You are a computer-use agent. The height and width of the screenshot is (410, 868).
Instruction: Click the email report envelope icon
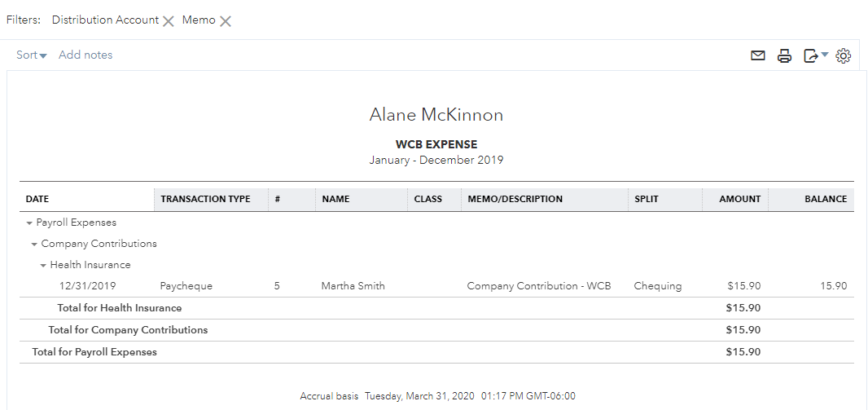click(758, 55)
